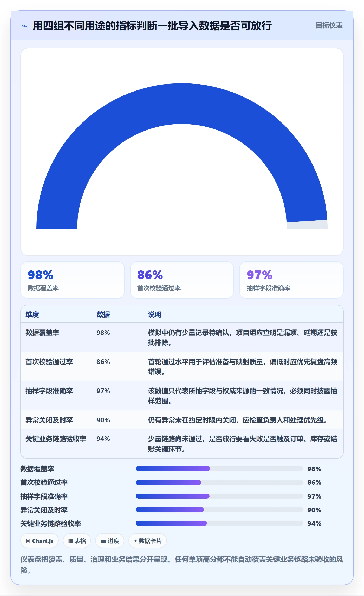Select the 关键业务链路验收率 table row name
Viewport: 364px width, 596px height.
(x=56, y=439)
